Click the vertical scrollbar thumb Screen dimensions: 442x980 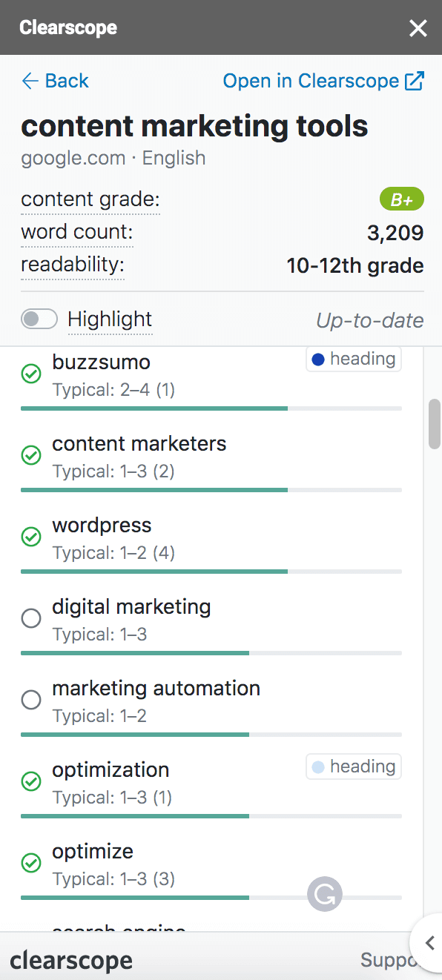[435, 424]
